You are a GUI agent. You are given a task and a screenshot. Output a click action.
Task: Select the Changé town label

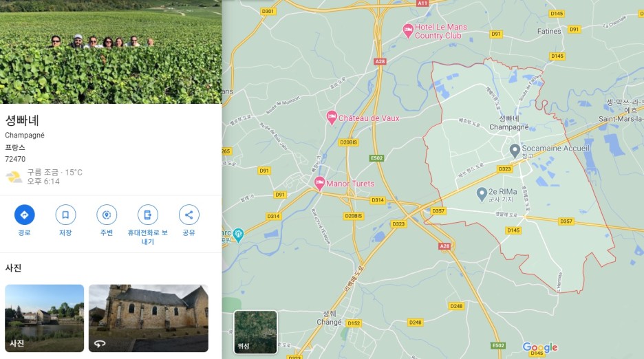click(329, 322)
